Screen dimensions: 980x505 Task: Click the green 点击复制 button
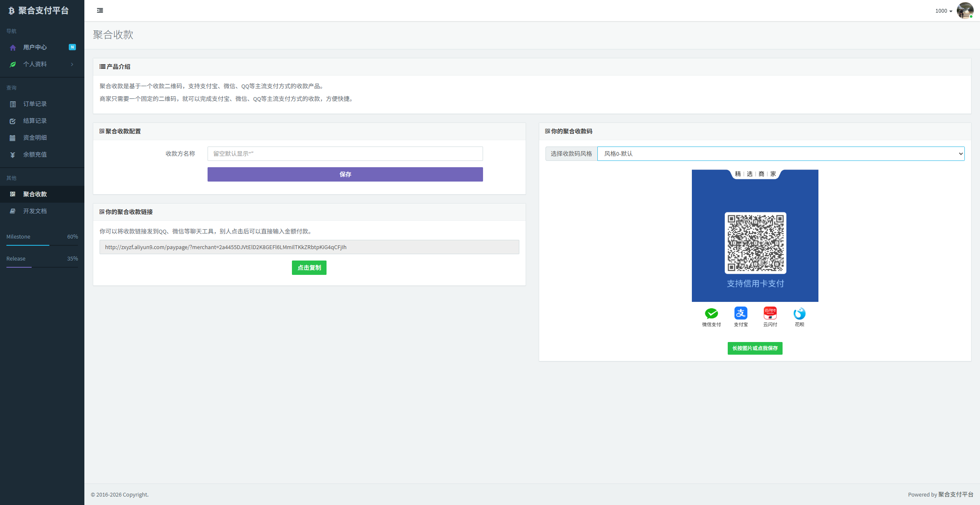[x=309, y=268]
